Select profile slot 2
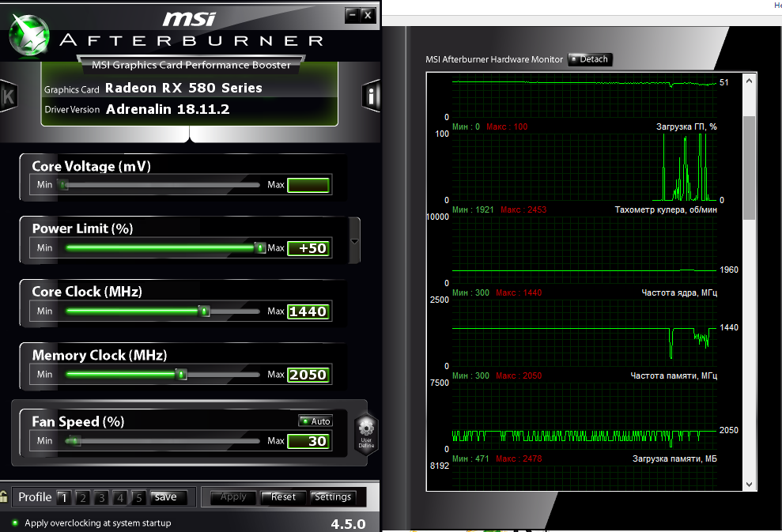The image size is (782, 532). click(x=82, y=497)
